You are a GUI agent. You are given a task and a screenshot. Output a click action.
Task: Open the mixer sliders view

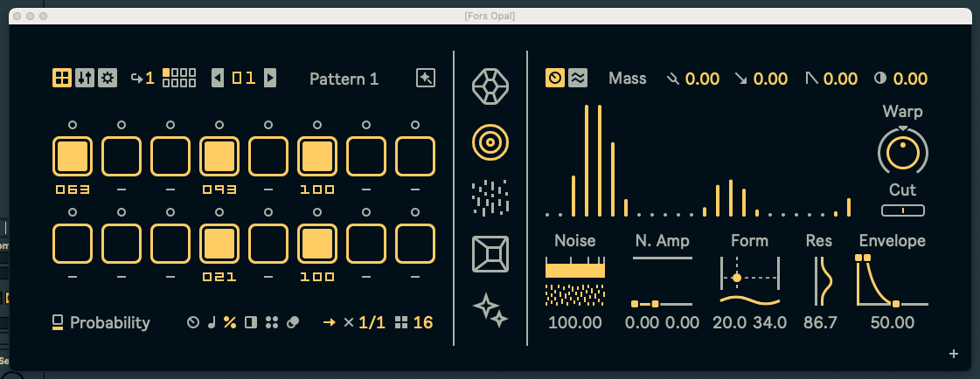click(85, 78)
